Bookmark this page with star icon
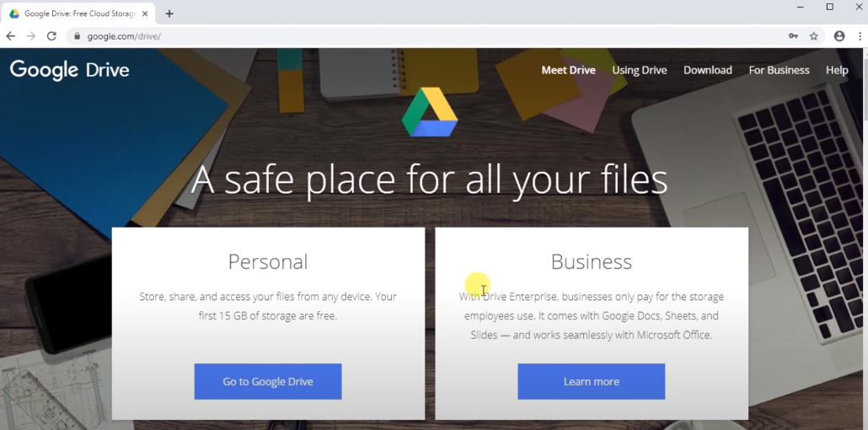 click(814, 36)
